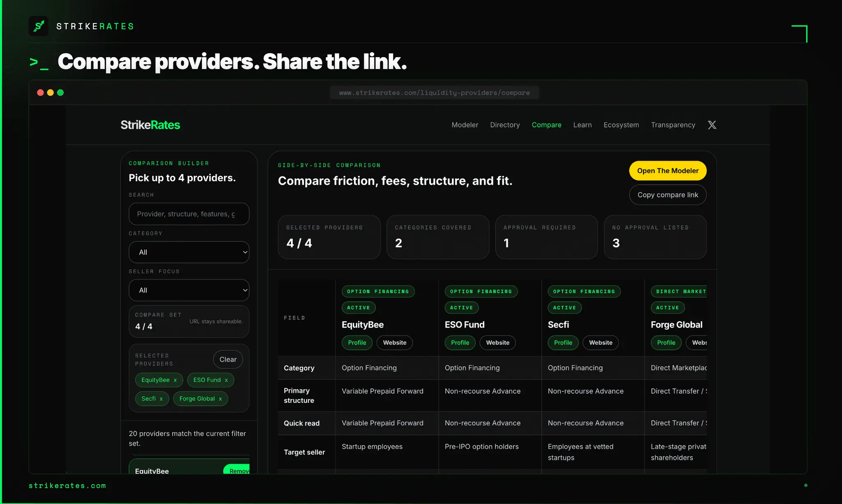The image size is (842, 504).
Task: Click the browser address bar URL
Action: 434,93
